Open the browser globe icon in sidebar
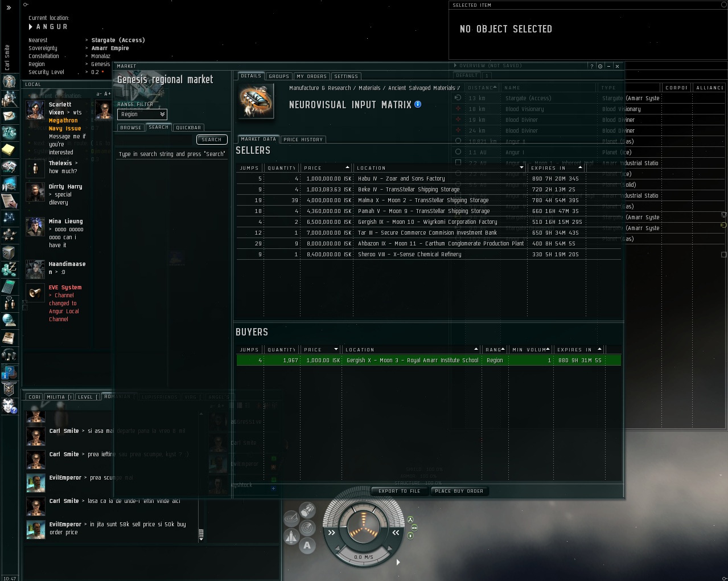Viewport: 728px width, 581px height. click(x=9, y=320)
